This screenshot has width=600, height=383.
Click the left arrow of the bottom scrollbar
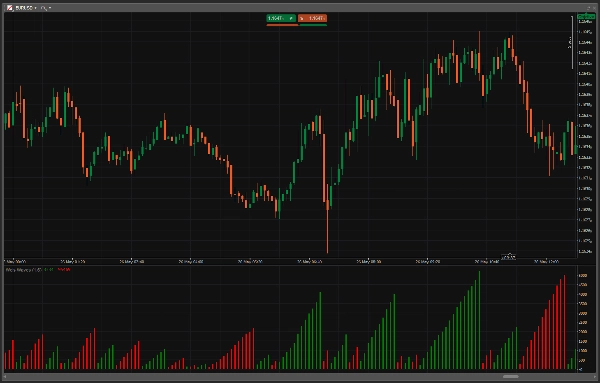click(5, 377)
